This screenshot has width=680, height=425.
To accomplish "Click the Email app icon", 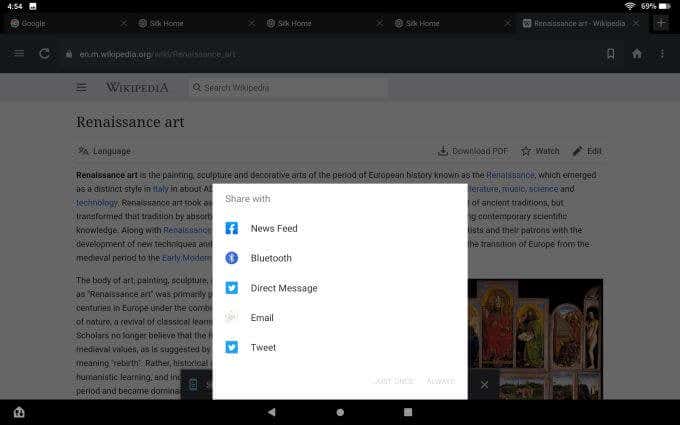I will (x=232, y=317).
